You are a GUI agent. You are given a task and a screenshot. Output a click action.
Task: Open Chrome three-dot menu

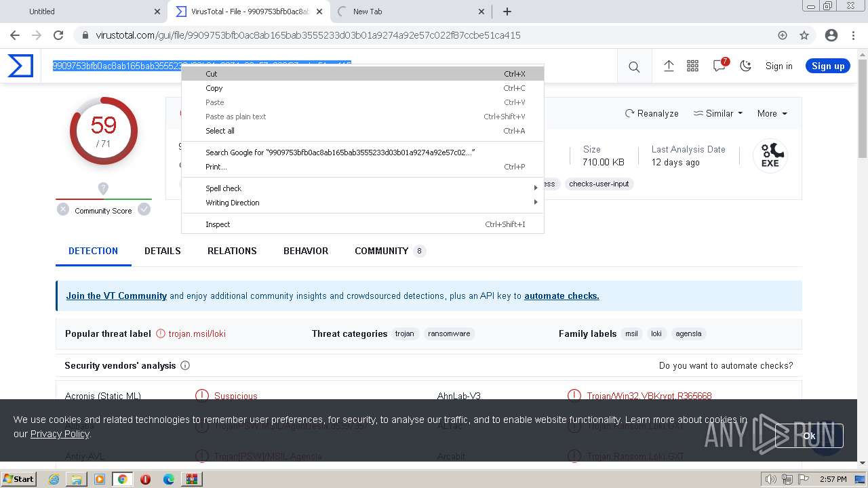(853, 35)
